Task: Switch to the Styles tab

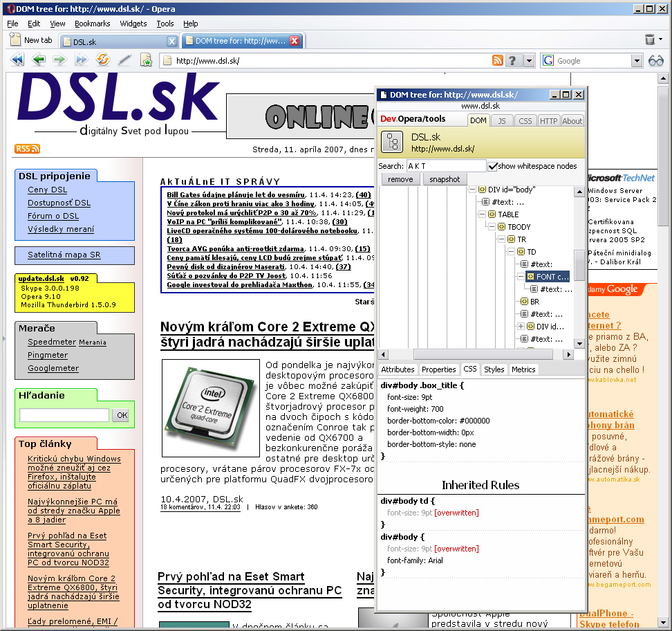Action: pos(494,369)
